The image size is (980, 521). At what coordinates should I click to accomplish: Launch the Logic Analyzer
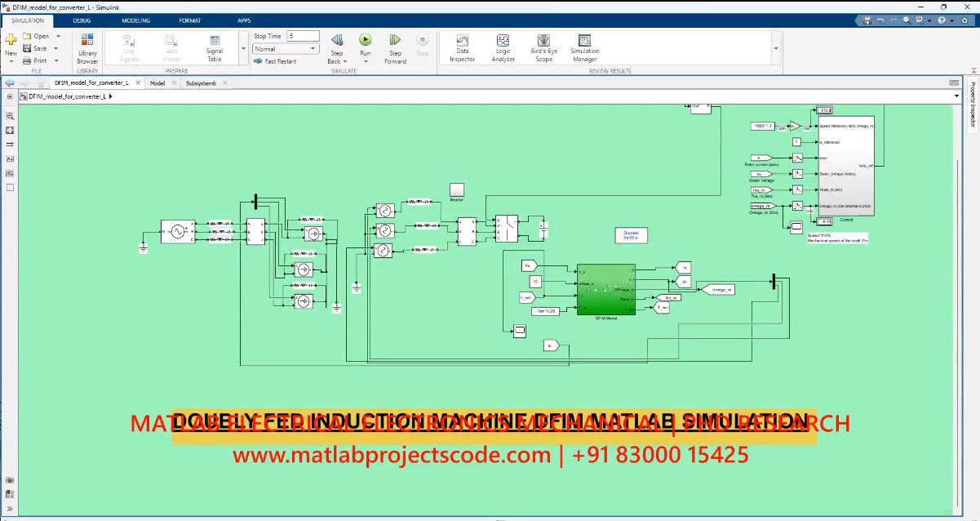[x=503, y=48]
